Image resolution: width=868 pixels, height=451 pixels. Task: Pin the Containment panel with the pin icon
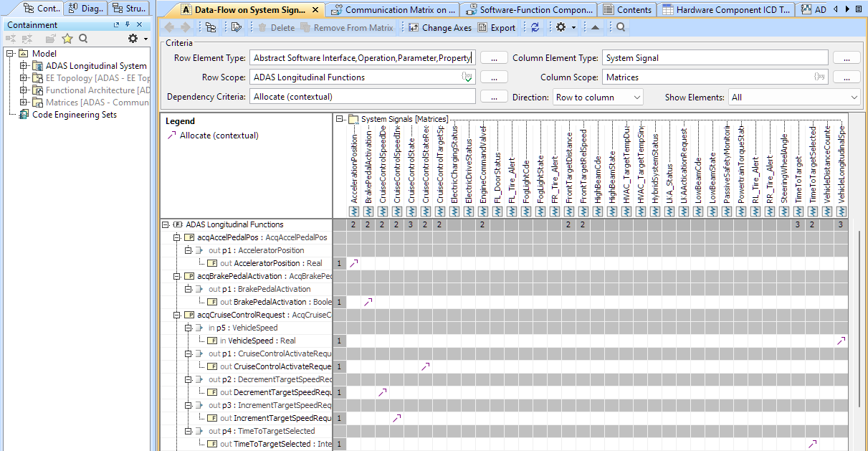pos(128,24)
